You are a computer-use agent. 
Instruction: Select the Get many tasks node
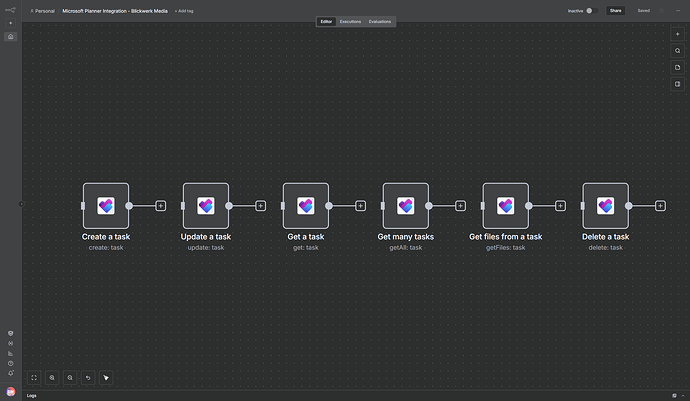point(406,205)
